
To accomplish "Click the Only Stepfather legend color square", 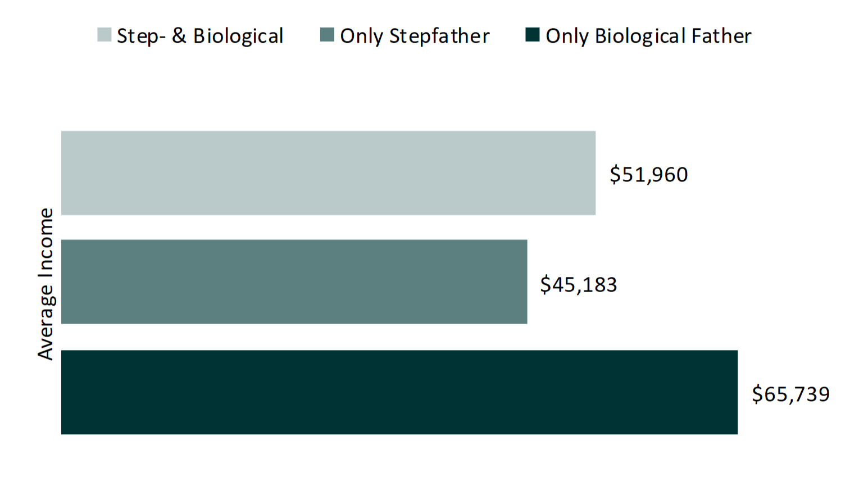I will tap(327, 35).
